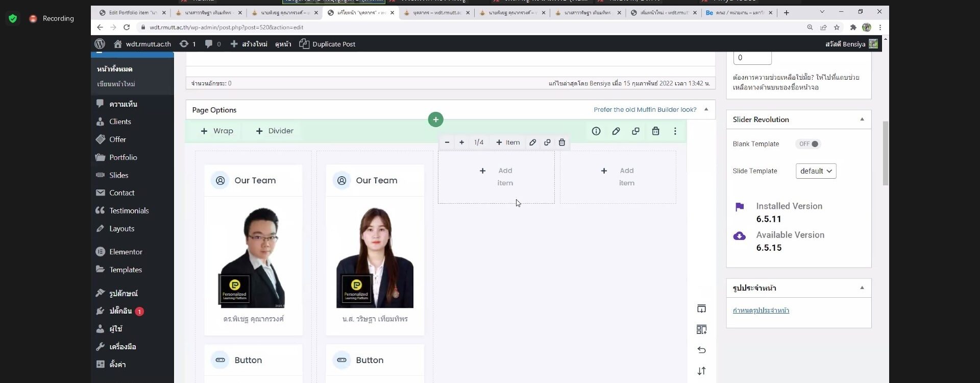The image size is (980, 383).
Task: Select second Our Team item header
Action: pyautogui.click(x=375, y=180)
